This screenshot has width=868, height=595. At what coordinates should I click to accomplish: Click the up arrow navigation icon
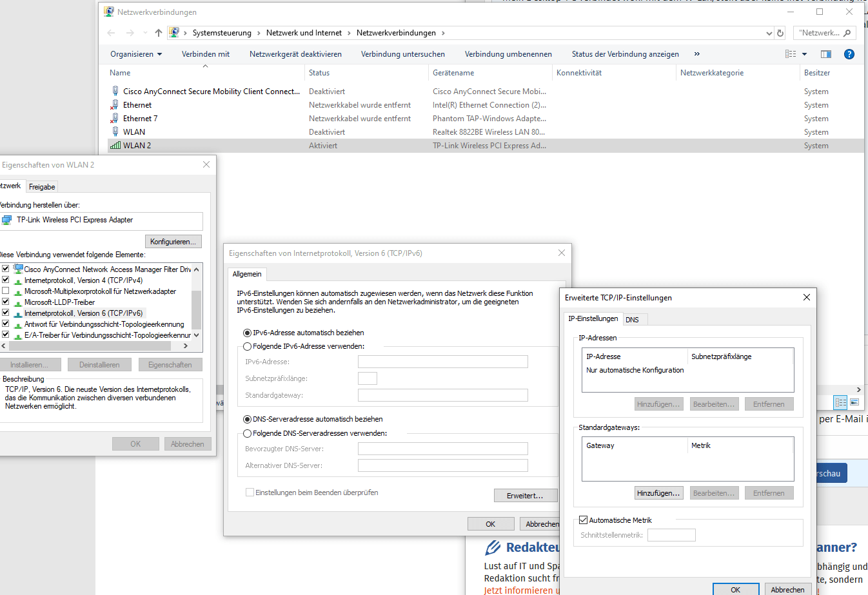click(159, 33)
